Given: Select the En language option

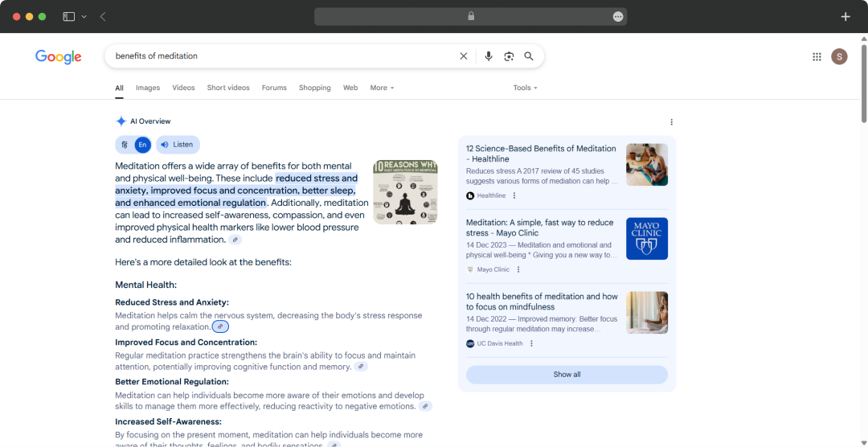Looking at the screenshot, I should pos(143,145).
